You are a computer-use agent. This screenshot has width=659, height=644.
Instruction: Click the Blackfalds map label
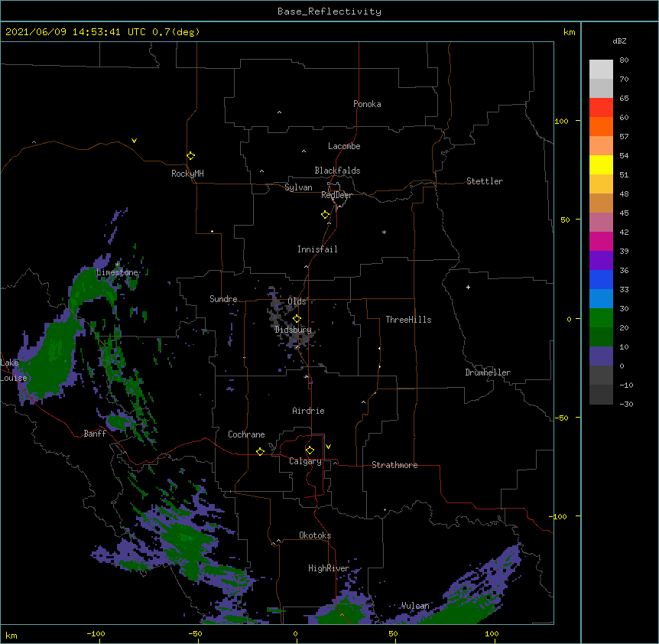coord(337,171)
